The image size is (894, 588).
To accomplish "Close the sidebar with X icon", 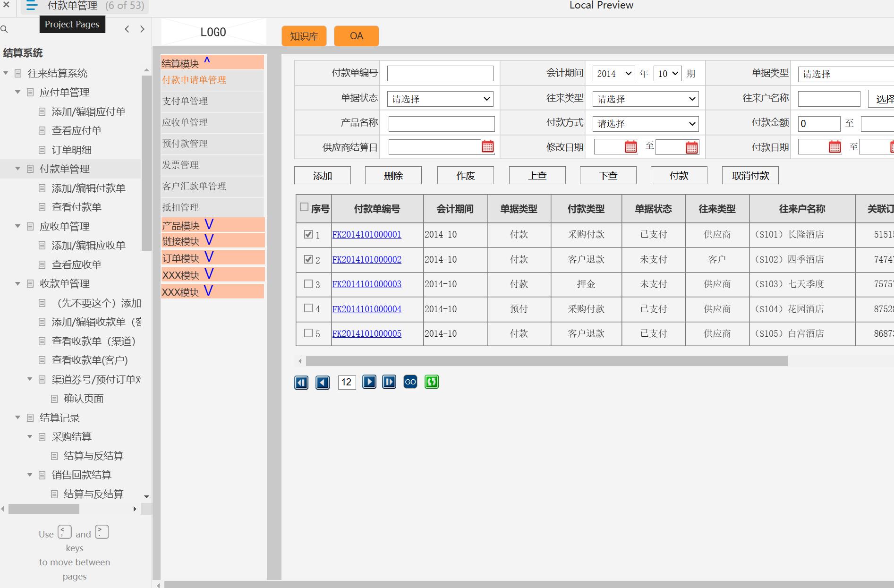I will pos(7,5).
